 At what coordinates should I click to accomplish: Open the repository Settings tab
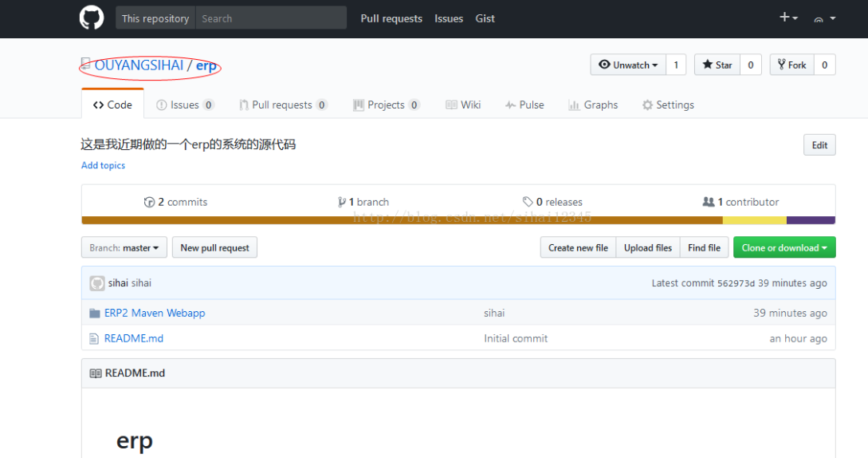[x=668, y=105]
